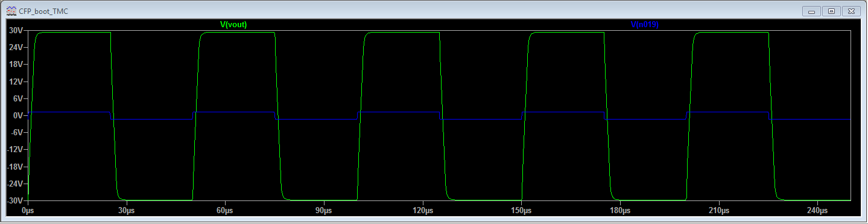Click the 60µs time axis label
This screenshot has height=224, width=868.
click(225, 211)
